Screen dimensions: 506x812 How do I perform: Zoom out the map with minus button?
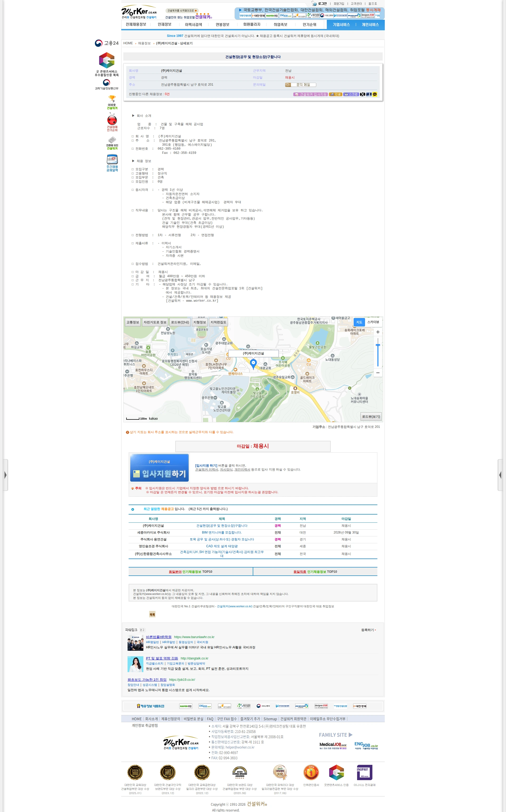(378, 373)
